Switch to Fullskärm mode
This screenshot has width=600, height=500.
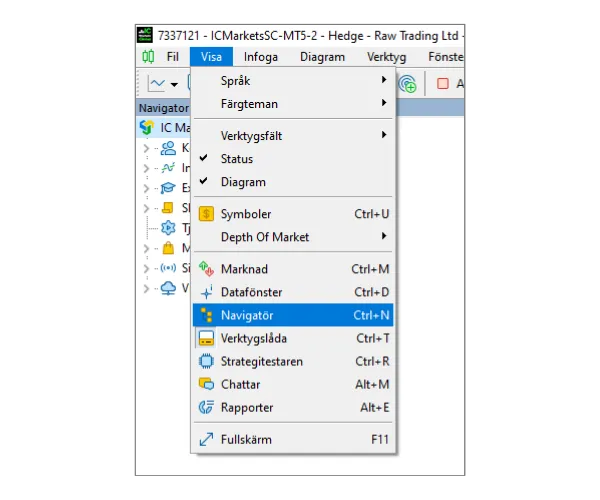(x=246, y=439)
